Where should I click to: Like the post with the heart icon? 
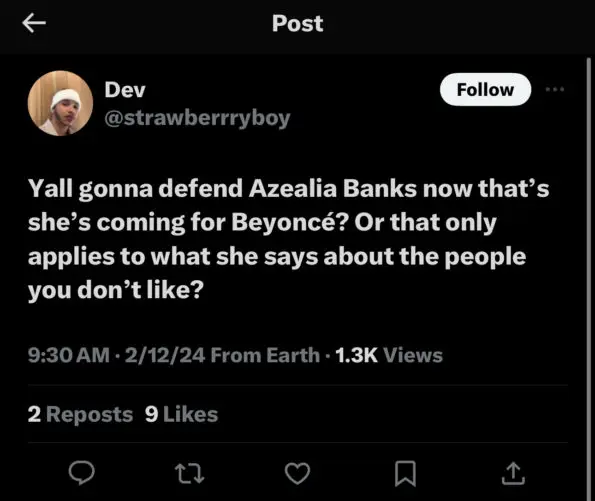click(298, 473)
